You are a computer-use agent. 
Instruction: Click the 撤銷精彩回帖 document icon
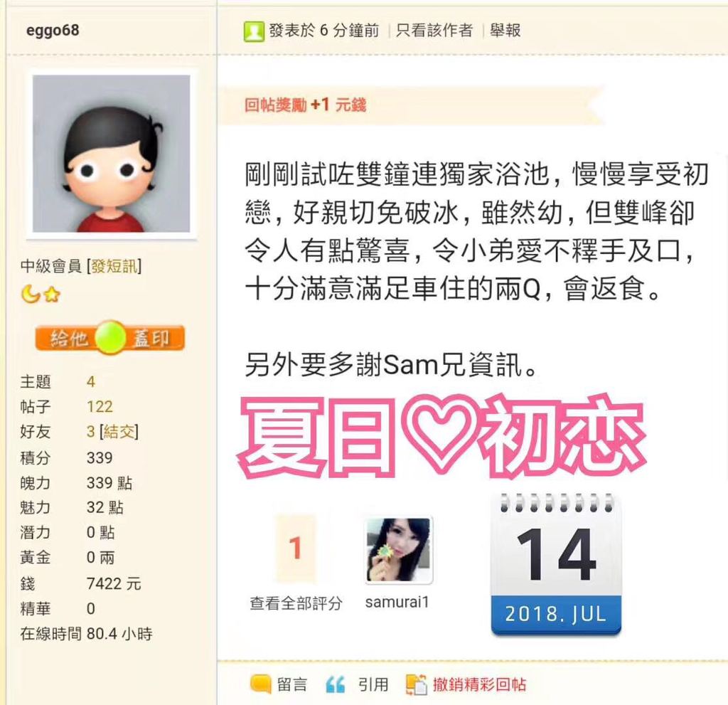416,684
